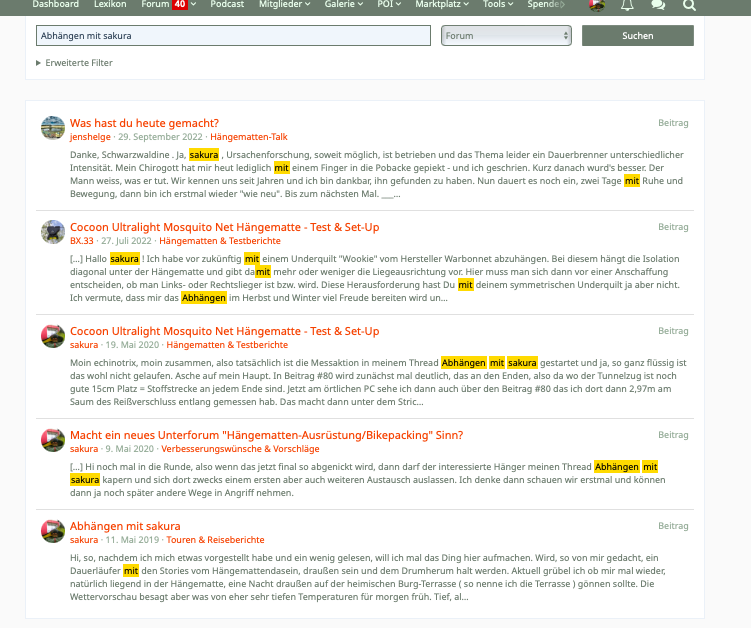751x628 pixels.
Task: Open the Dashboard menu item
Action: coord(55,5)
